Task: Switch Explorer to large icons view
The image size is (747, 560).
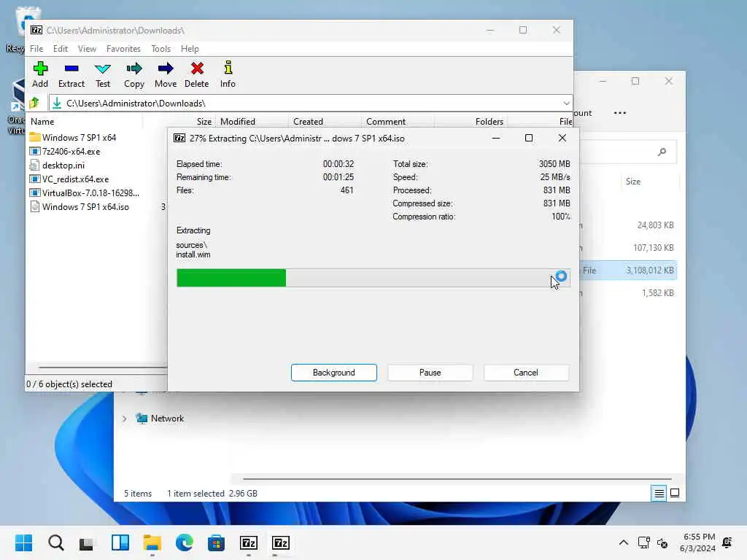Action: point(675,494)
